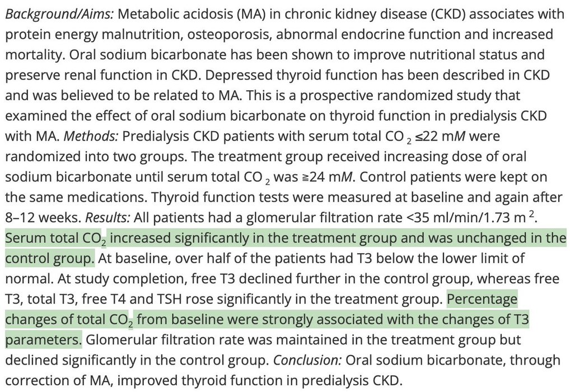Click the word "mortality" in the third line
The image size is (570, 392).
click(34, 55)
